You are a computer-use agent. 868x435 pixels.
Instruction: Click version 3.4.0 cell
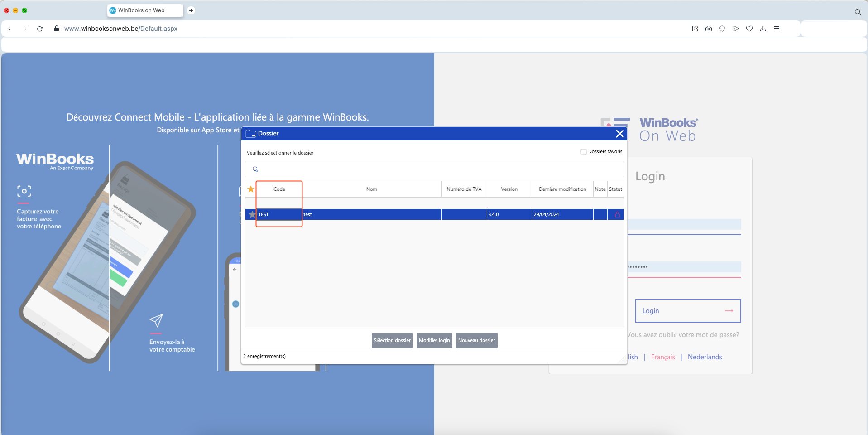coord(509,214)
